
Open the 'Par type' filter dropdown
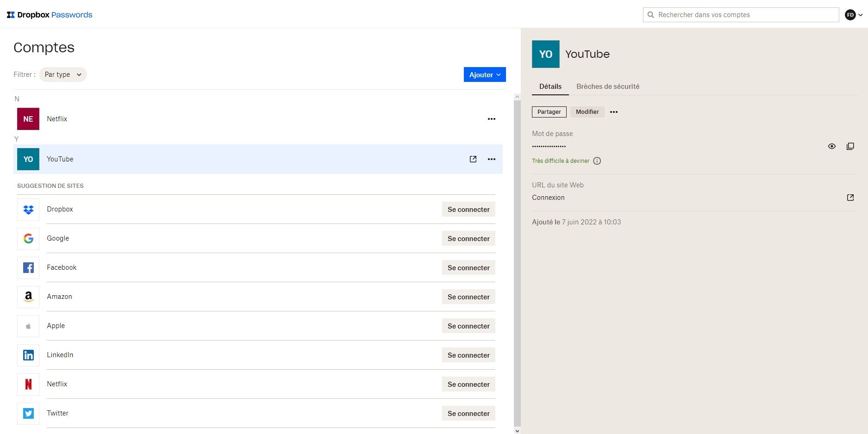[62, 74]
